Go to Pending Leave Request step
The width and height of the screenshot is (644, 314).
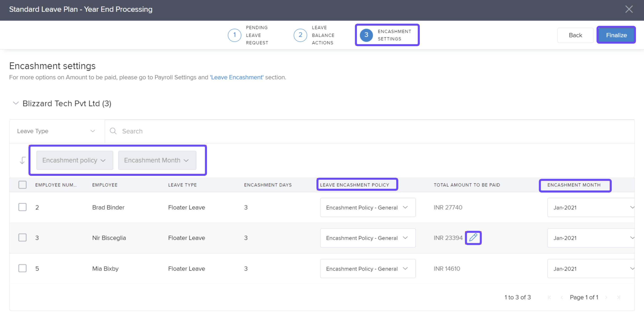(248, 35)
